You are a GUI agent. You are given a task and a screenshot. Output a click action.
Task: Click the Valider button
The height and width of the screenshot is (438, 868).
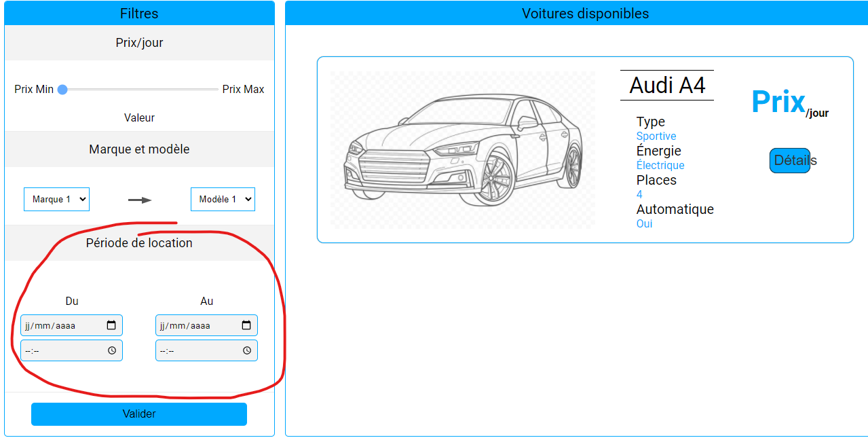[139, 414]
